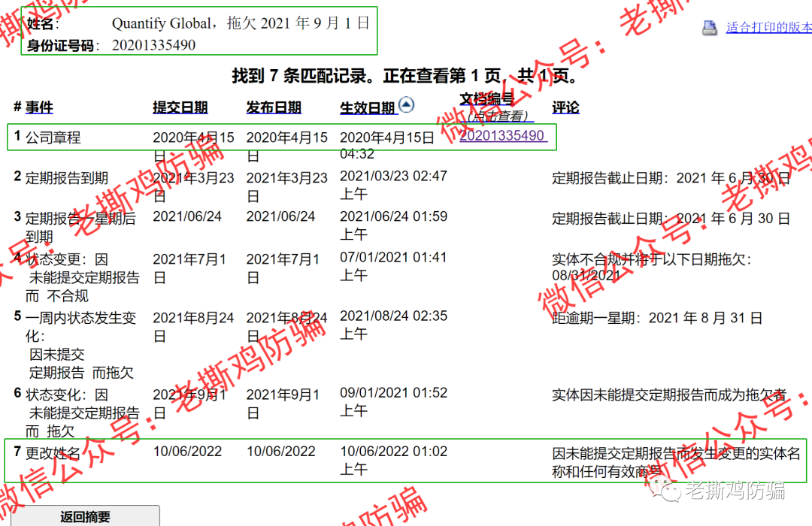Click the 发布日期 2021年8月24日 in row 5
Viewport: 812px width, 526px height.
click(x=287, y=327)
